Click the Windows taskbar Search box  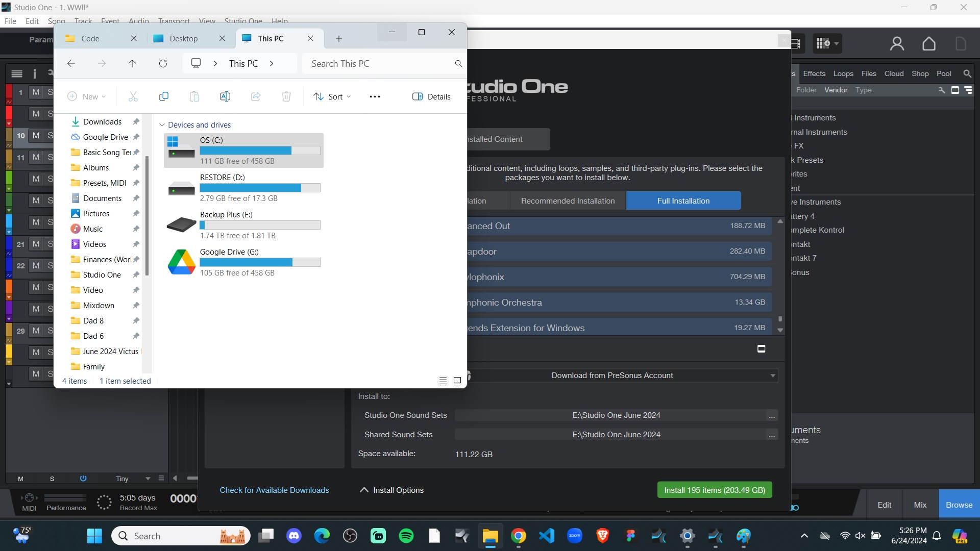pos(181,536)
